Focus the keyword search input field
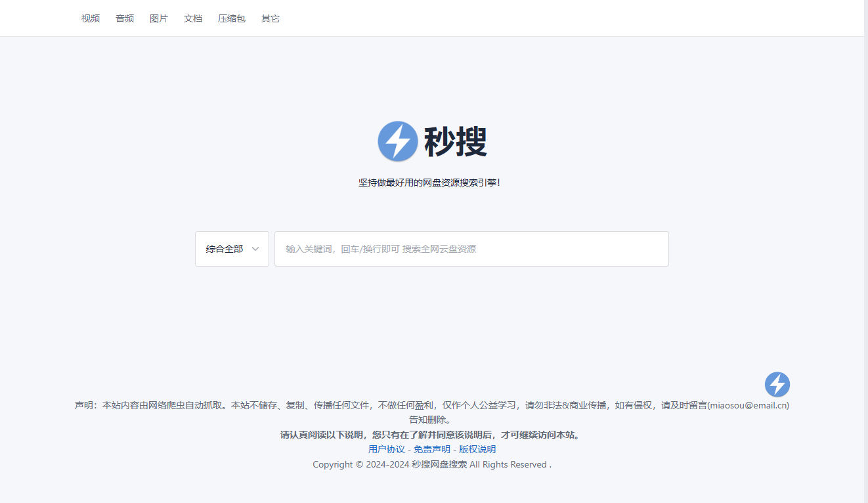The height and width of the screenshot is (503, 868). [471, 249]
